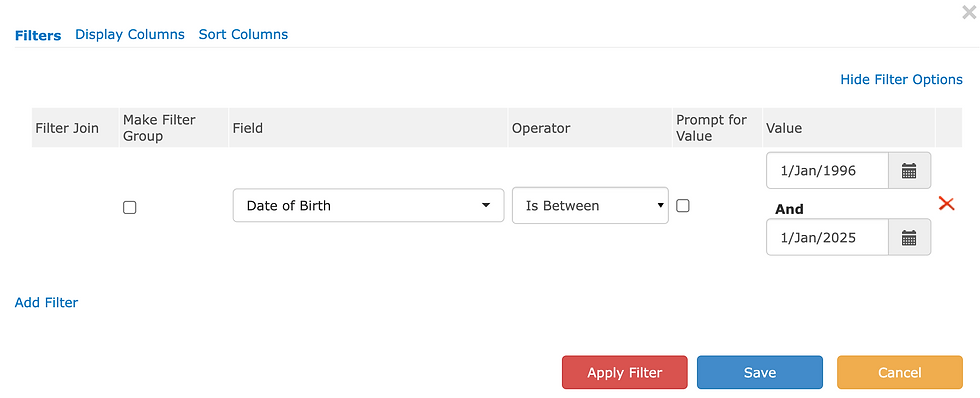Open the Is Between operator dropdown
980x398 pixels.
point(590,206)
